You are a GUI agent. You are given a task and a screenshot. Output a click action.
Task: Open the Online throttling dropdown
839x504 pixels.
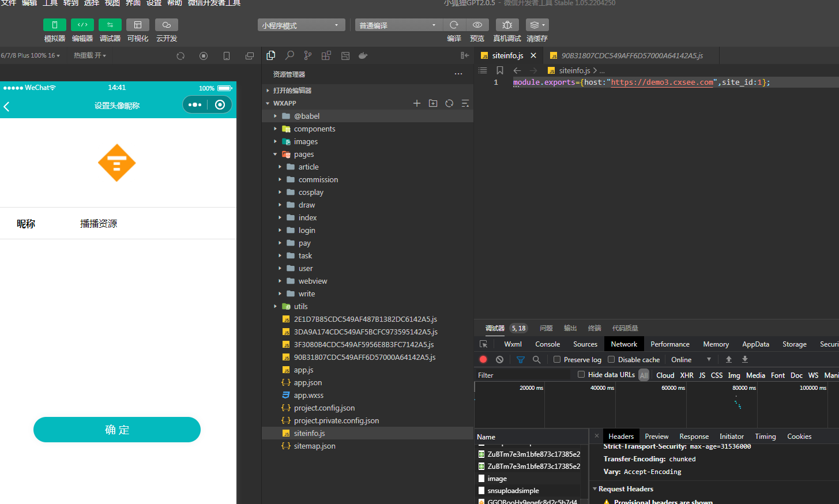click(x=691, y=359)
